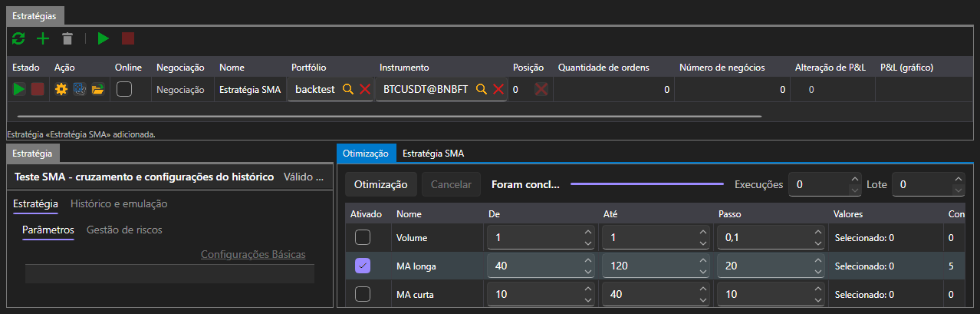The height and width of the screenshot is (314, 980).
Task: Toggle the Online checkbox for Estratégia SMA
Action: point(124,89)
